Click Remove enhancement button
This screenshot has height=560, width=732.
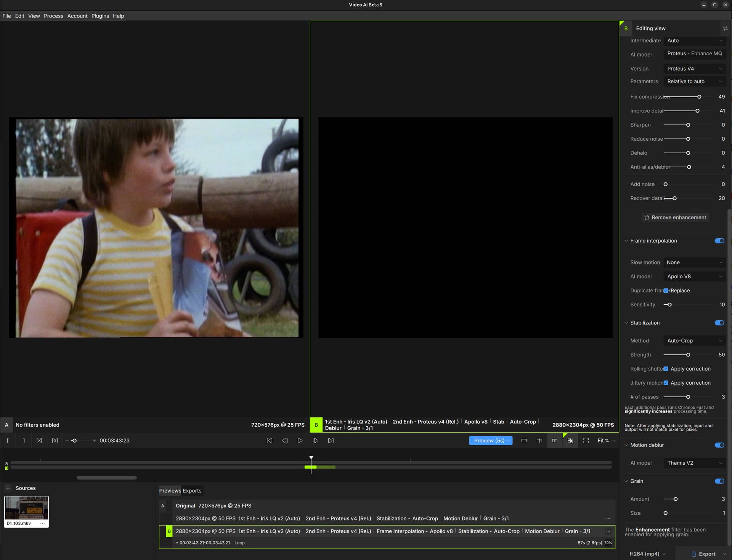[x=675, y=217]
